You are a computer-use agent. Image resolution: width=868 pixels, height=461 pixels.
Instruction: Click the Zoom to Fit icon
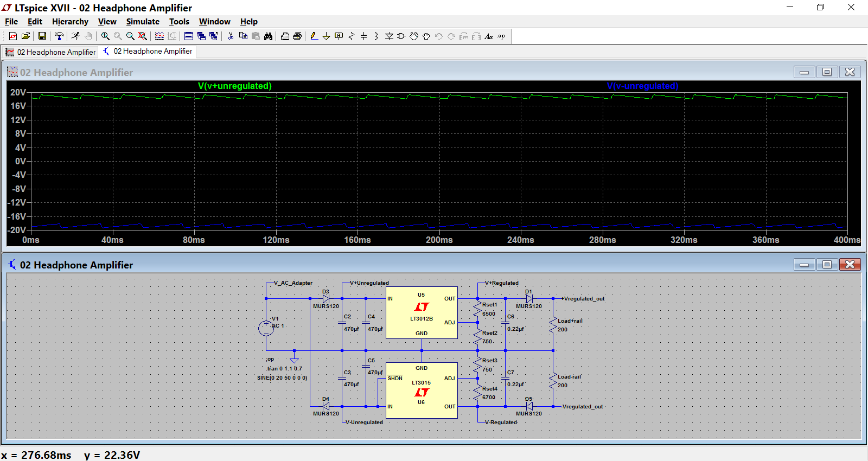pos(143,36)
